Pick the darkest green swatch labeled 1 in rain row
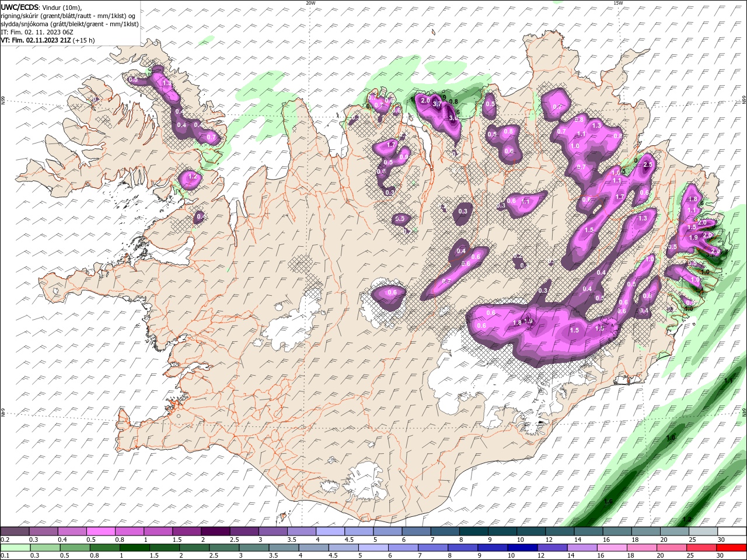 [x=135, y=548]
